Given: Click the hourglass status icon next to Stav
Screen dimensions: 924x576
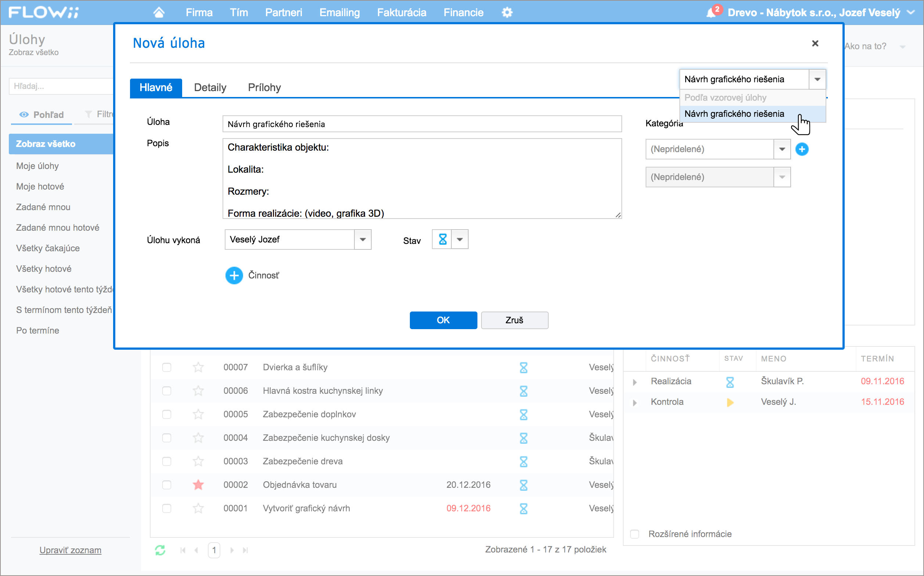Looking at the screenshot, I should (442, 239).
